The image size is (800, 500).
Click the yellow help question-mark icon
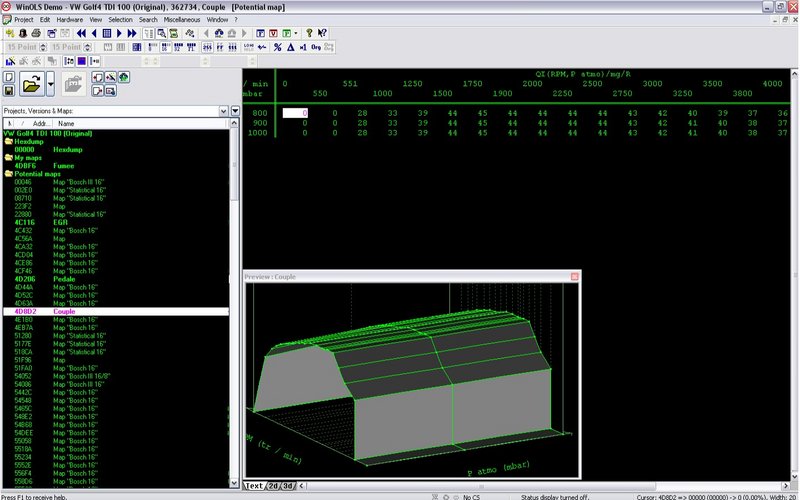coord(309,33)
